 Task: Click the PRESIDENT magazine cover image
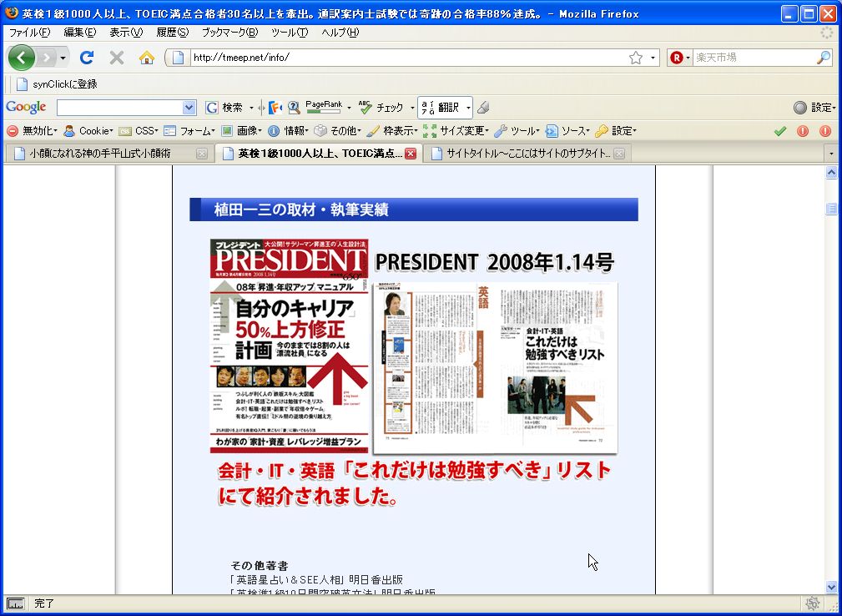[x=289, y=346]
